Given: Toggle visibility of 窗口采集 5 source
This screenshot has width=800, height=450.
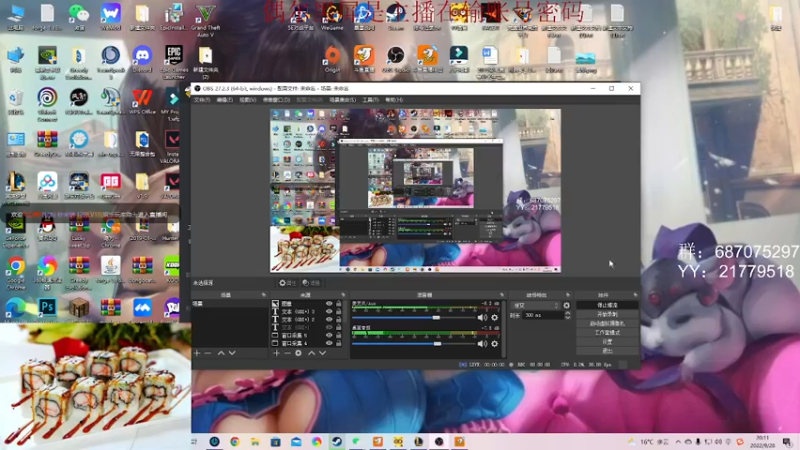Looking at the screenshot, I should click(x=329, y=336).
